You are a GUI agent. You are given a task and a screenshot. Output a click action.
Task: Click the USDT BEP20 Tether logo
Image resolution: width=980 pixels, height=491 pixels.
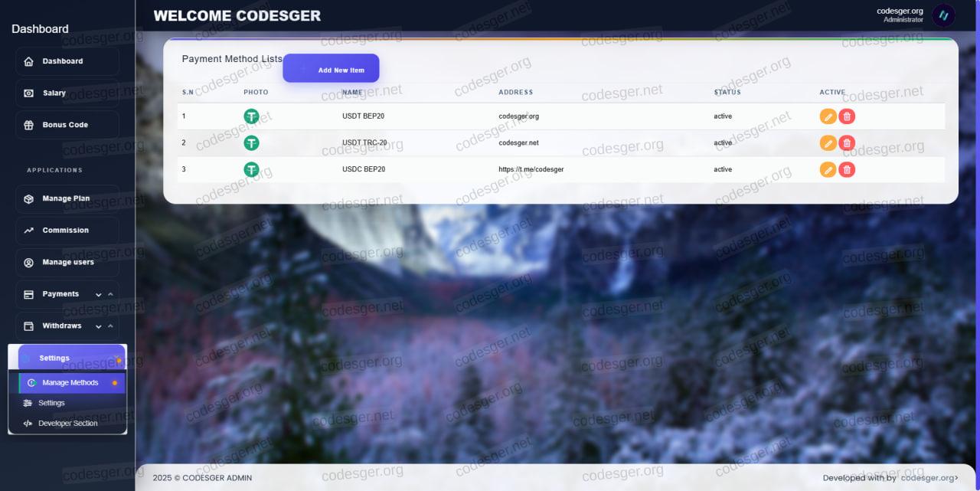tap(251, 116)
